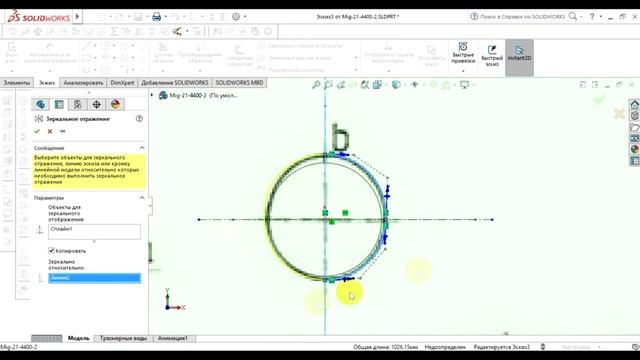This screenshot has width=640, height=360.
Task: Click the Help question mark icon
Action: click(592, 16)
